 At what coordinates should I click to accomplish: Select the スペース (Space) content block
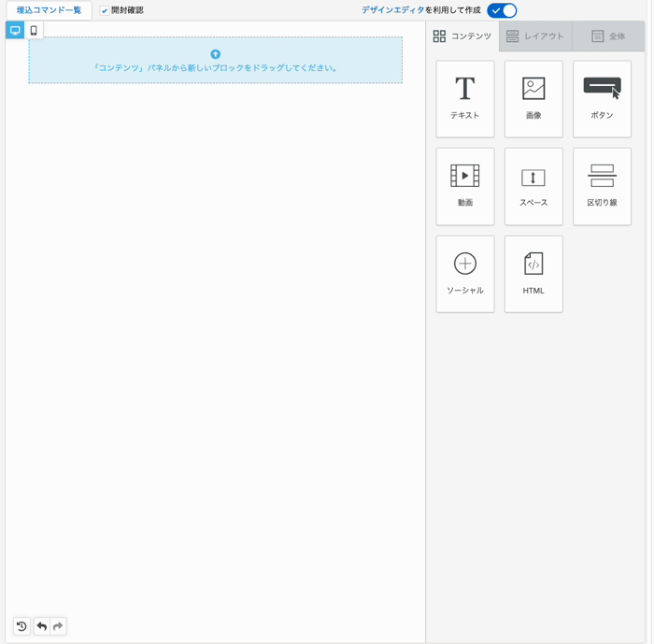click(533, 186)
